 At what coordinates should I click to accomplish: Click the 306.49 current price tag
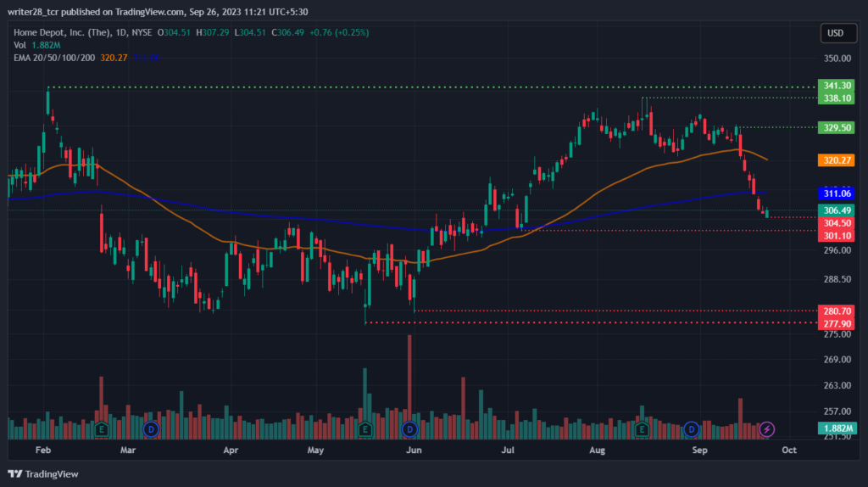click(837, 210)
